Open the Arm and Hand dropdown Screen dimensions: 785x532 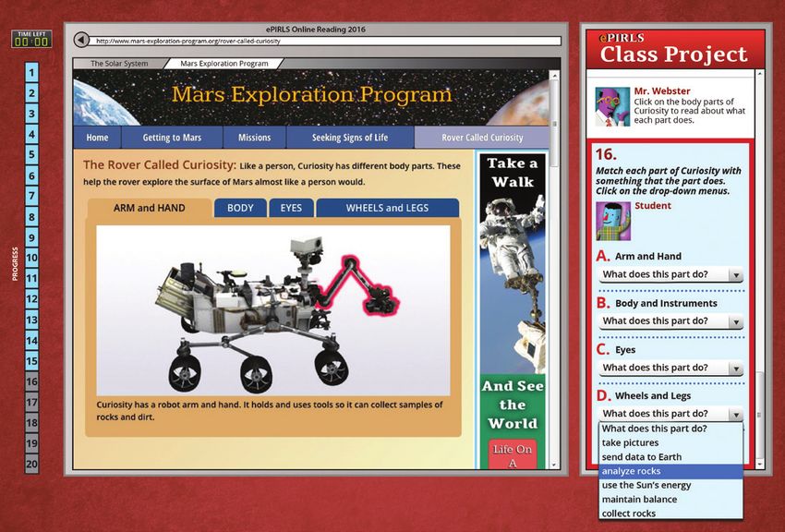click(670, 274)
